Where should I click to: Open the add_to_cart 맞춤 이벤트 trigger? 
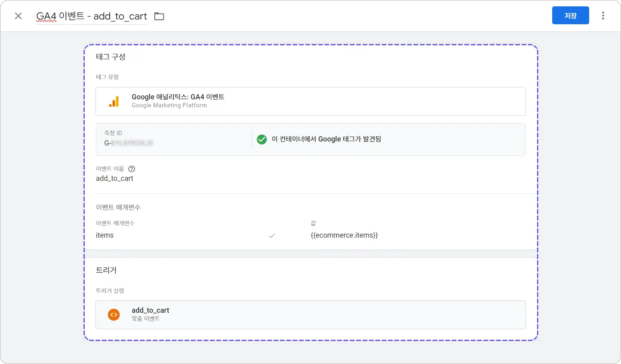coord(311,315)
